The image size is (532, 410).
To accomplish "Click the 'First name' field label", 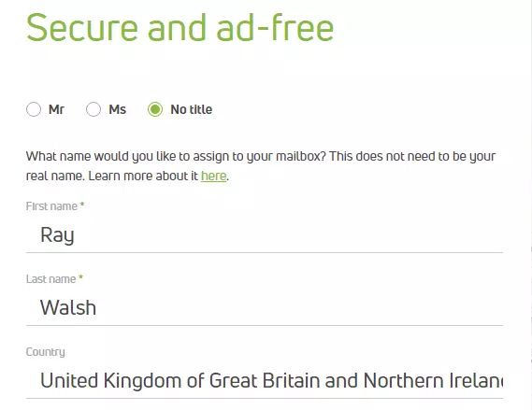I will pos(51,206).
